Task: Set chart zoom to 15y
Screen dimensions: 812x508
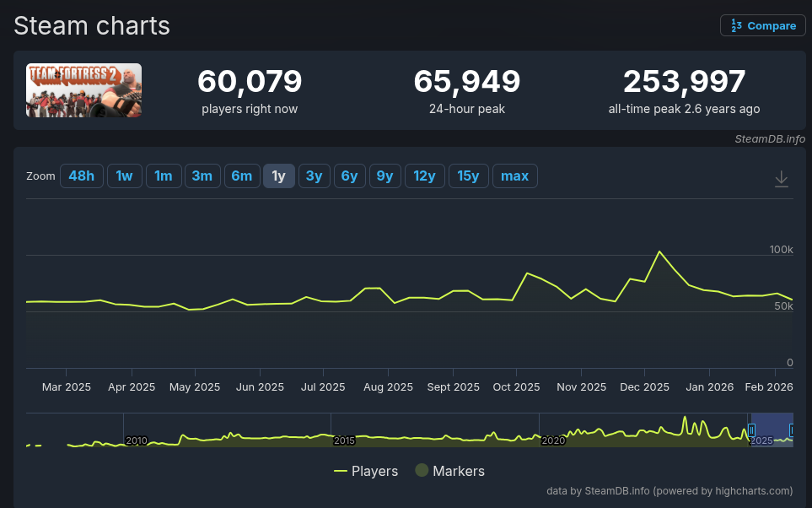Action: pyautogui.click(x=469, y=176)
